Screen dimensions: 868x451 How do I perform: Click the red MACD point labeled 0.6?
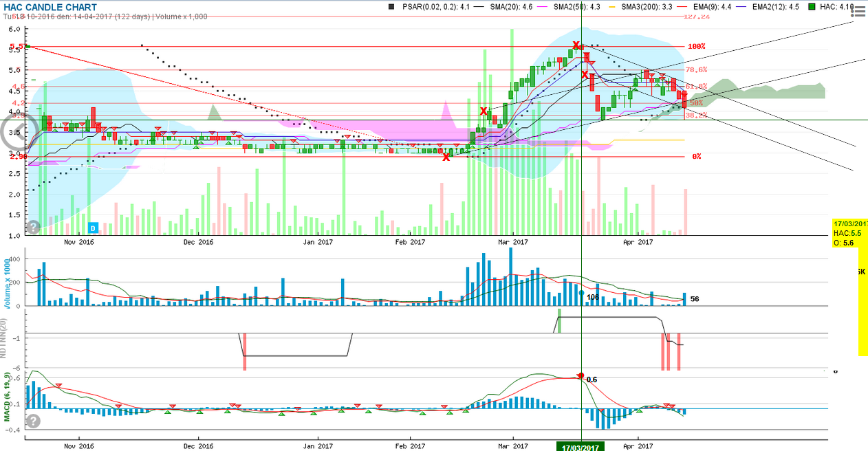pyautogui.click(x=581, y=376)
